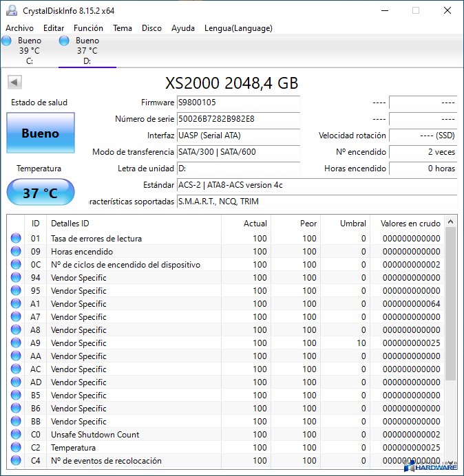Click the Bueno health status button

tap(40, 133)
